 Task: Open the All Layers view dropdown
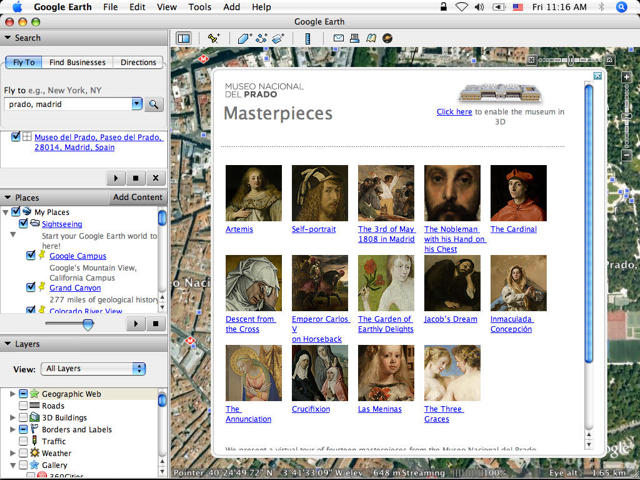94,369
